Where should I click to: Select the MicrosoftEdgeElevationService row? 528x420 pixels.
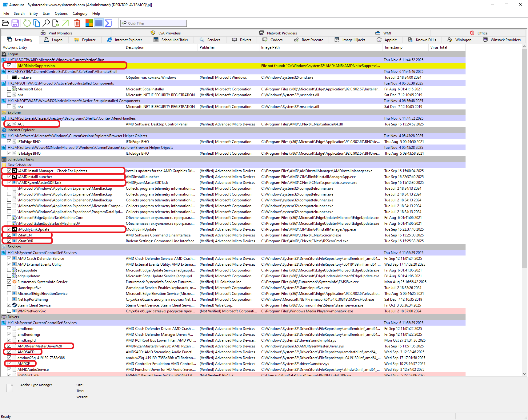tap(233, 294)
